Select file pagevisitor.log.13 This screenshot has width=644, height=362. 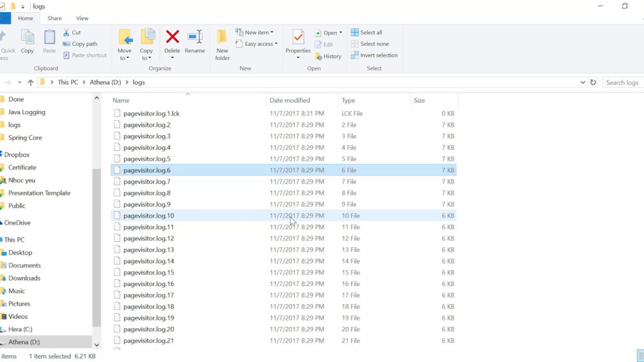click(284, 250)
